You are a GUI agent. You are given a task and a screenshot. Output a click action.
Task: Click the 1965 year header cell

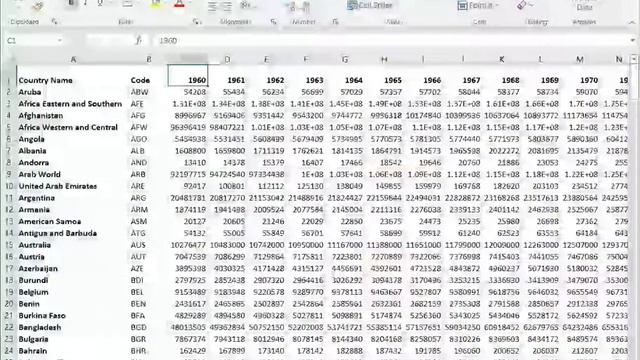pyautogui.click(x=393, y=80)
